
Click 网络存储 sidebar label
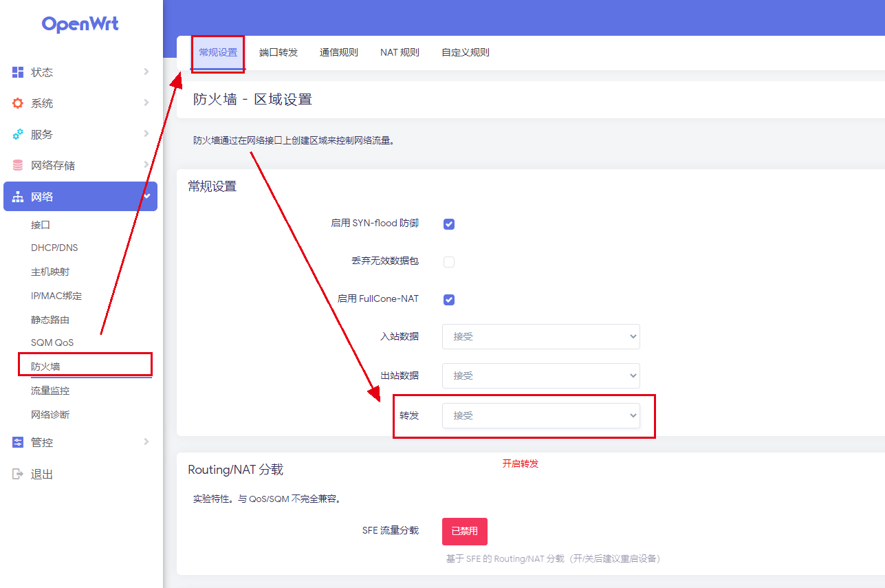[x=53, y=165]
